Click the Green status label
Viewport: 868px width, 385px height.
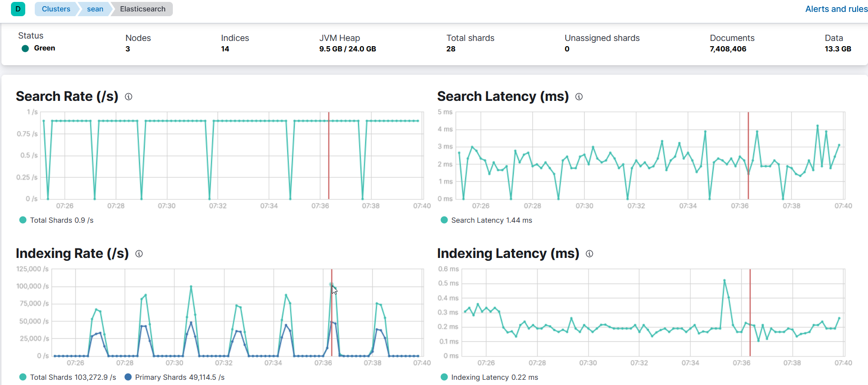click(44, 48)
